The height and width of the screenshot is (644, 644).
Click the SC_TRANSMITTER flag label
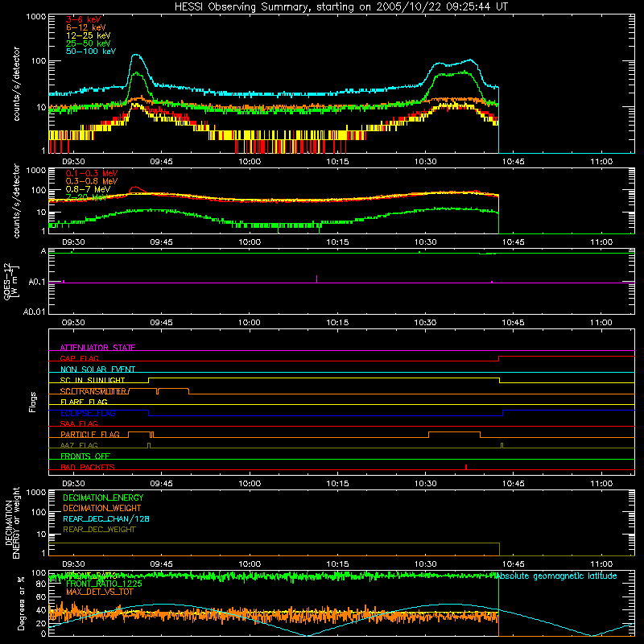[93, 391]
